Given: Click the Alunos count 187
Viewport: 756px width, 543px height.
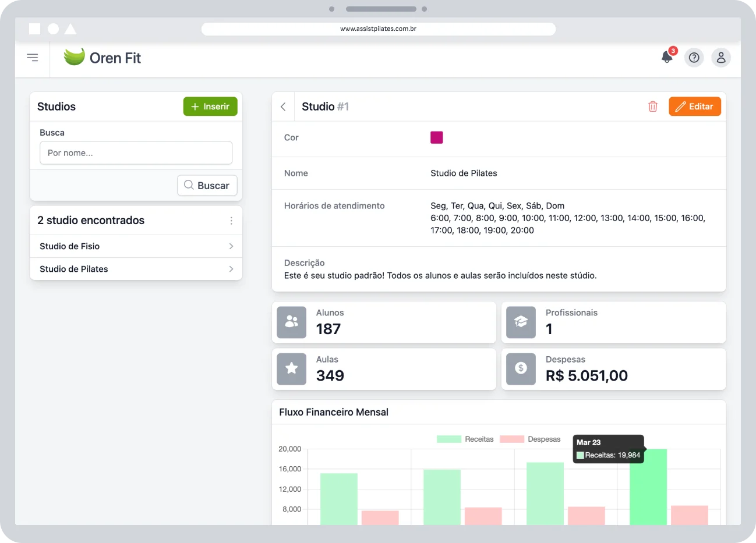Looking at the screenshot, I should [x=328, y=329].
